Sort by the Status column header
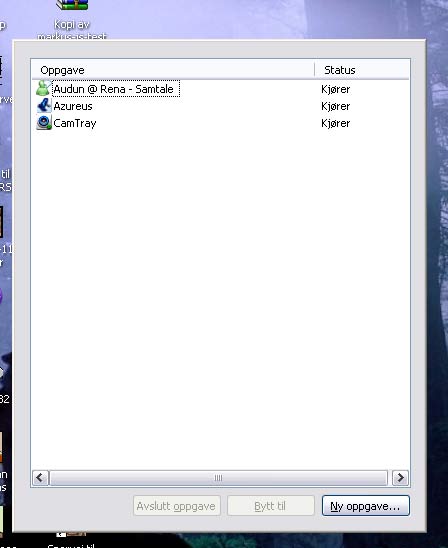 pyautogui.click(x=362, y=70)
